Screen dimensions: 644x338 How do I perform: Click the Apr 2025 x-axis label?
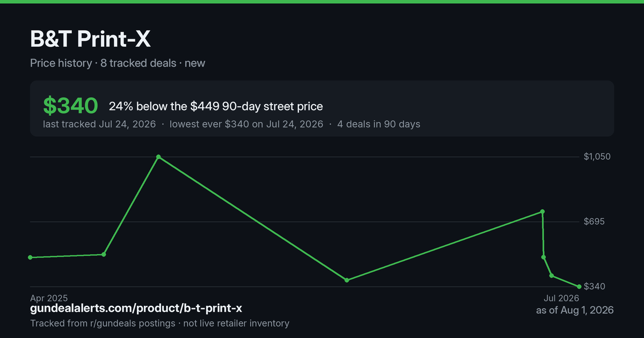coord(49,298)
